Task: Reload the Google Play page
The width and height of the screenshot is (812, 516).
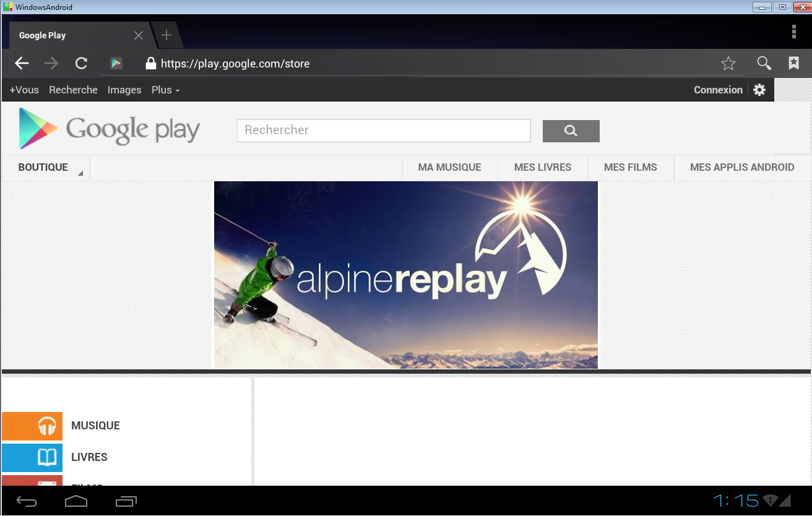Action: [x=81, y=63]
